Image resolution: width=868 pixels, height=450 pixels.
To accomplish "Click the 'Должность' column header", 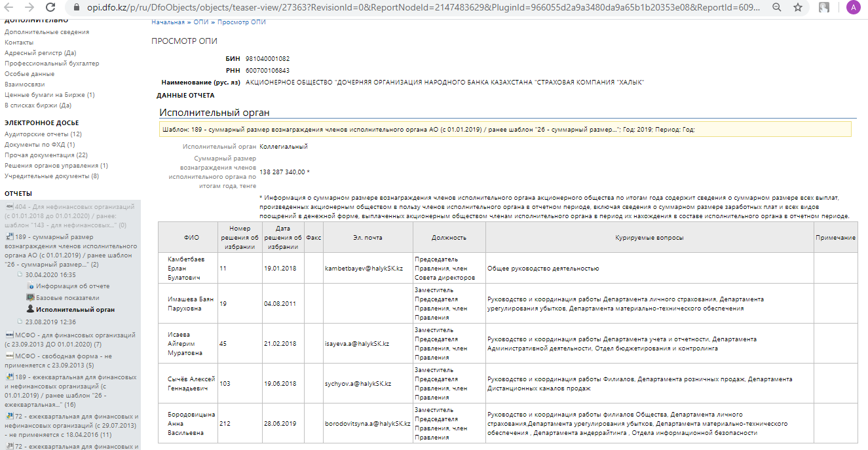I will (x=449, y=238).
